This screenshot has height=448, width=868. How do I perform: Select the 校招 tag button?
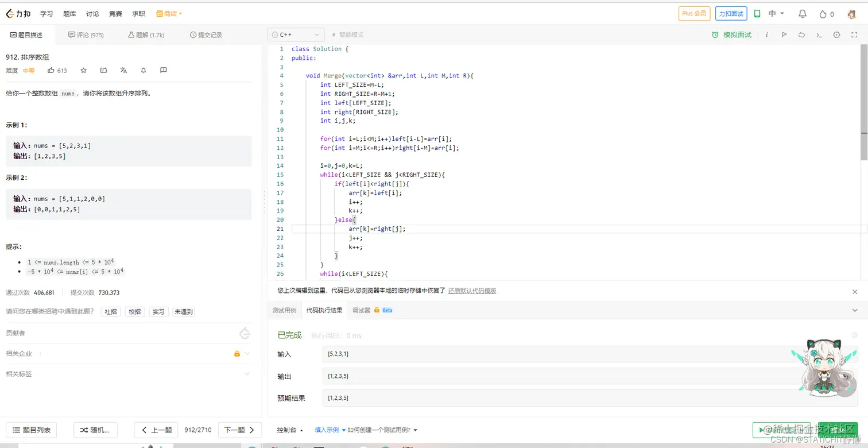tap(135, 312)
